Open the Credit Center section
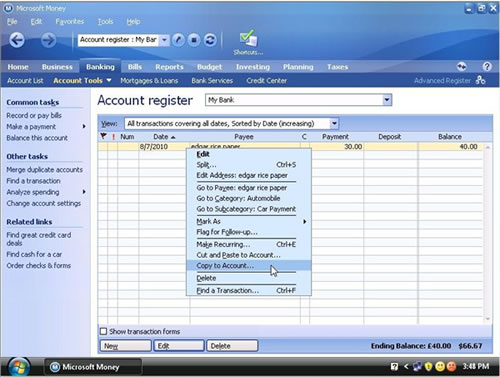 tap(266, 81)
